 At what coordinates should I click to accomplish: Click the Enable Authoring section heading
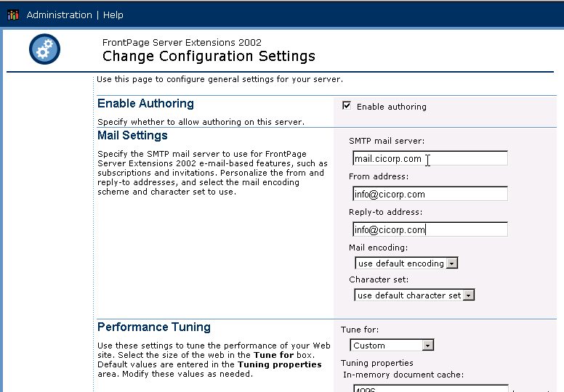[x=145, y=104]
